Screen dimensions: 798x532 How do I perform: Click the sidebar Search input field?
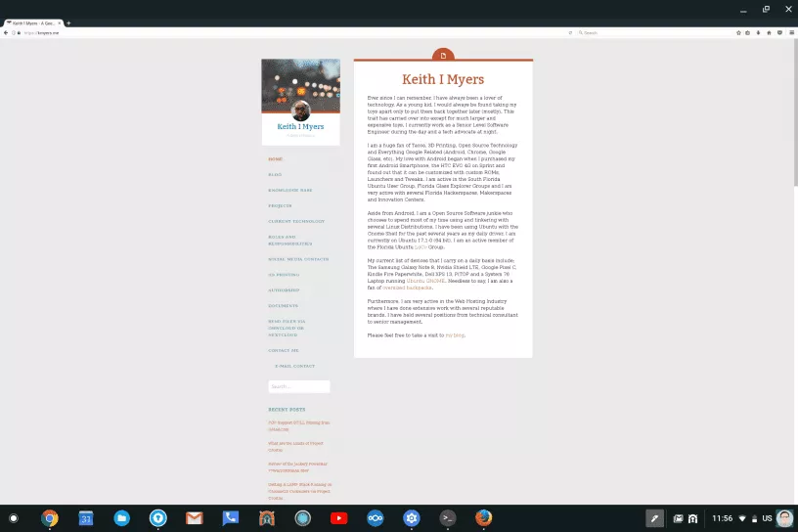(x=298, y=386)
